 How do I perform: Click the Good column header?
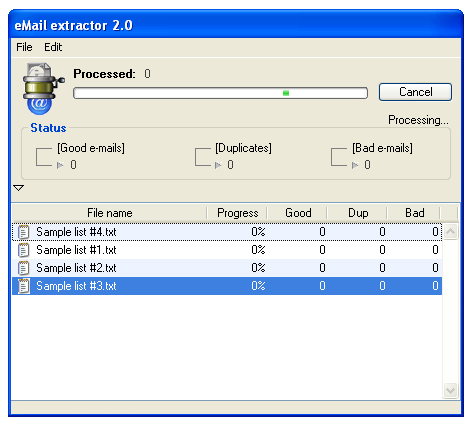(297, 213)
